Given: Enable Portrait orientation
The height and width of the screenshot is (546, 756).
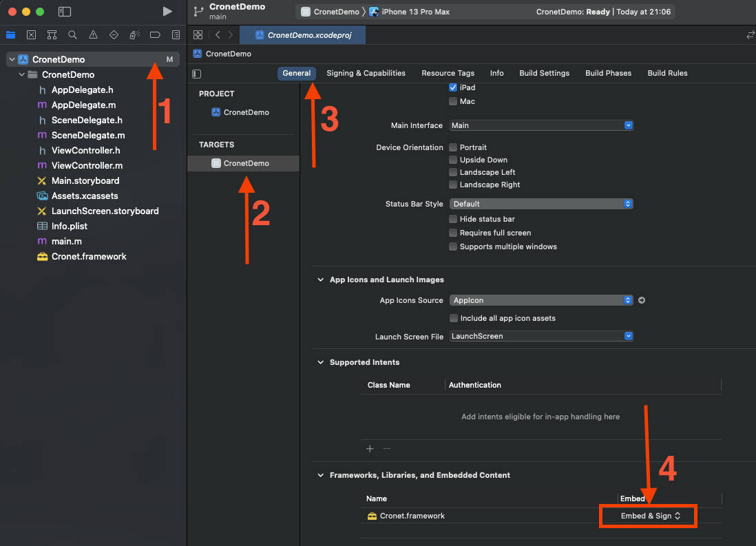Looking at the screenshot, I should [453, 147].
